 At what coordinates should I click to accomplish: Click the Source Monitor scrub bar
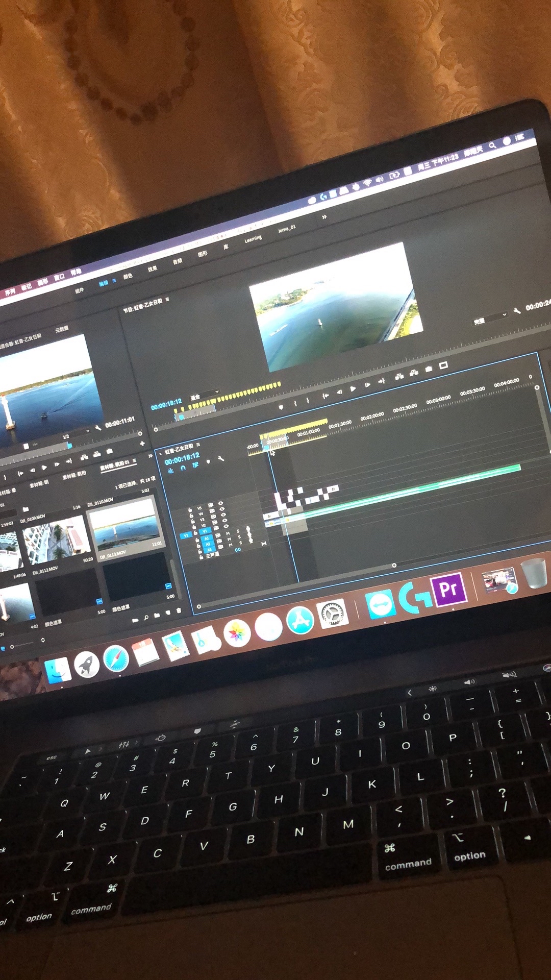coord(71,446)
